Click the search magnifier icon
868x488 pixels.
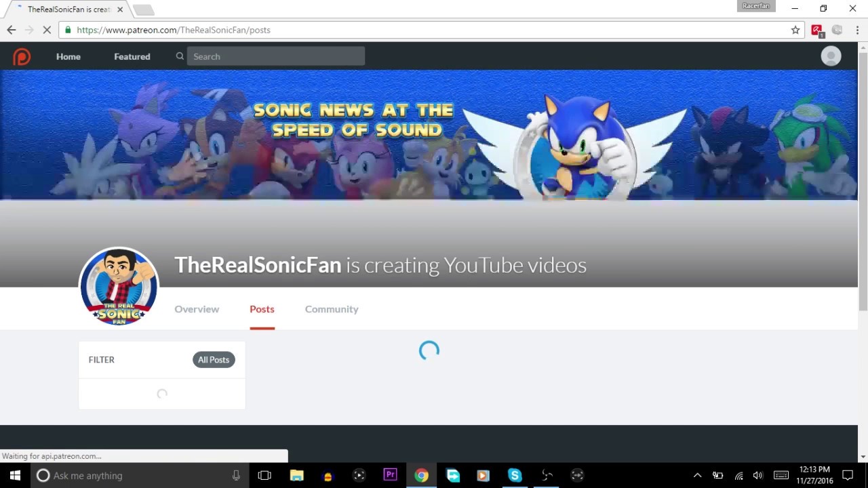[180, 56]
